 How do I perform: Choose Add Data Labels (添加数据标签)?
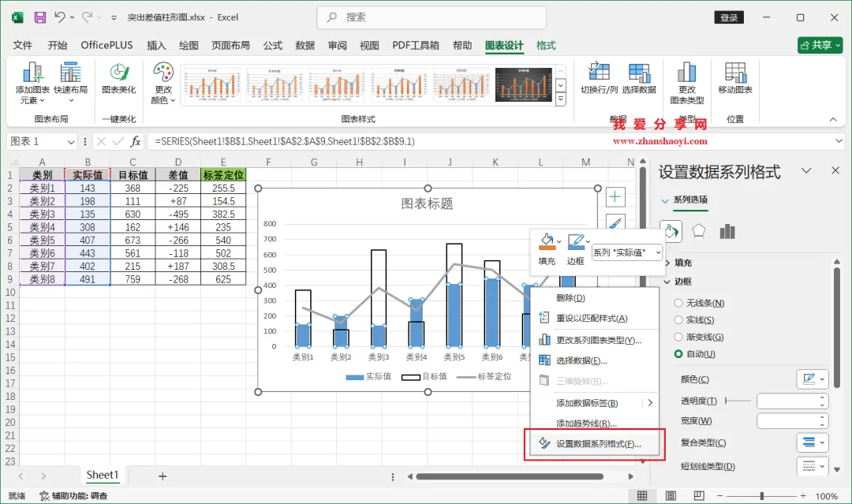595,403
